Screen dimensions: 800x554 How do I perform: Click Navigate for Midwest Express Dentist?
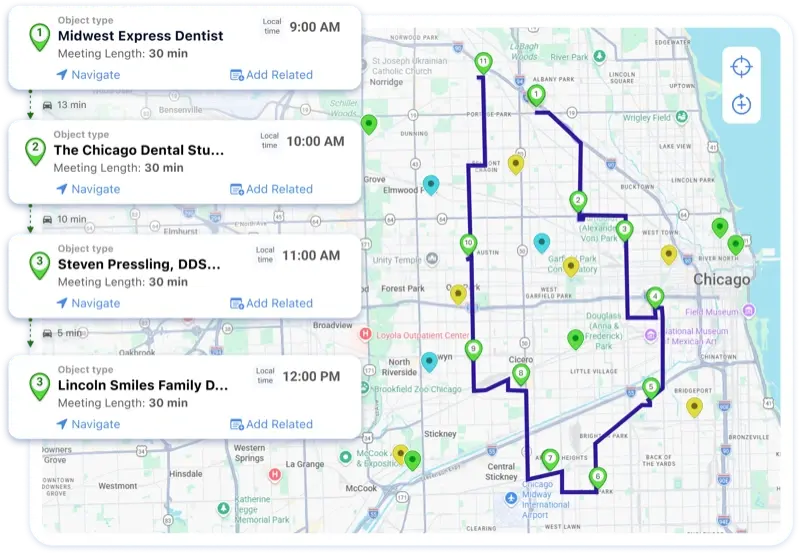(88, 75)
